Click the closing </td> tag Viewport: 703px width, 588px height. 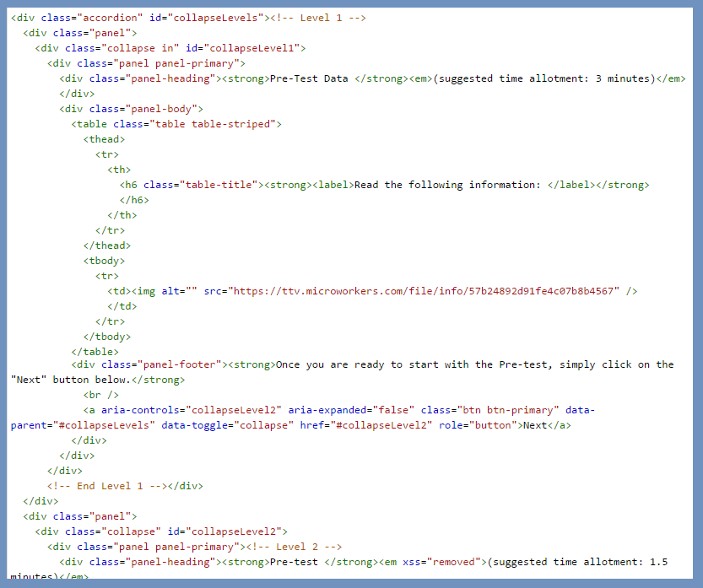pos(122,306)
